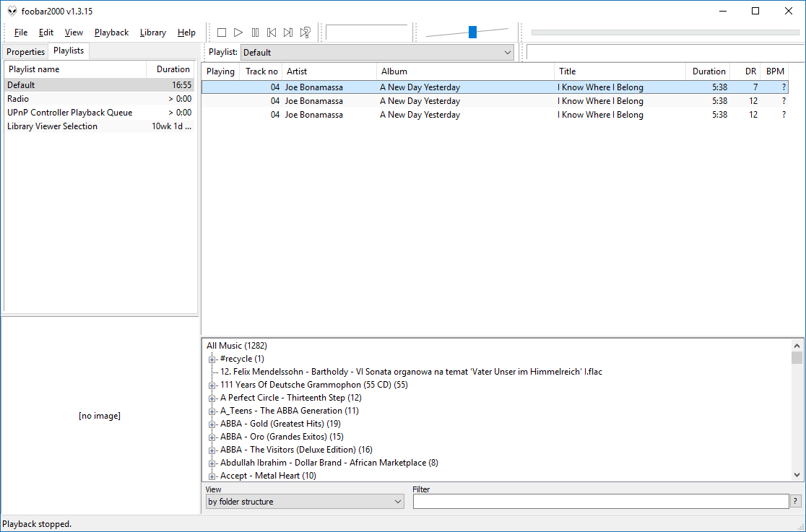The image size is (806, 532).
Task: Select Library Viewer Selection playlist
Action: (99, 126)
